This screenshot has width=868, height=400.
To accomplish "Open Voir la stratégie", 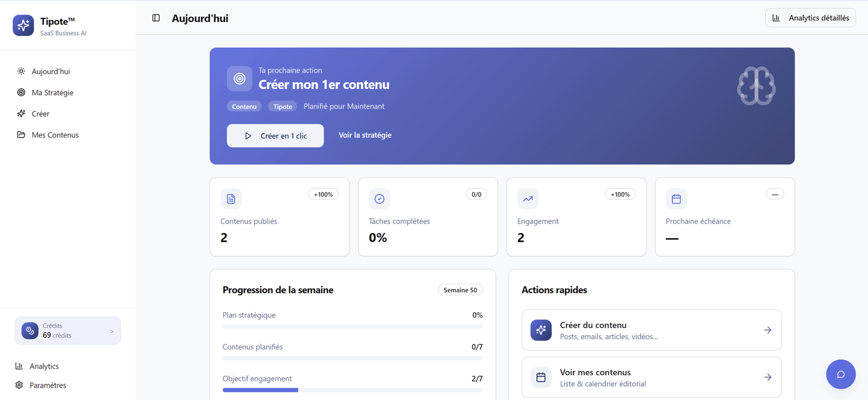I will pos(365,135).
